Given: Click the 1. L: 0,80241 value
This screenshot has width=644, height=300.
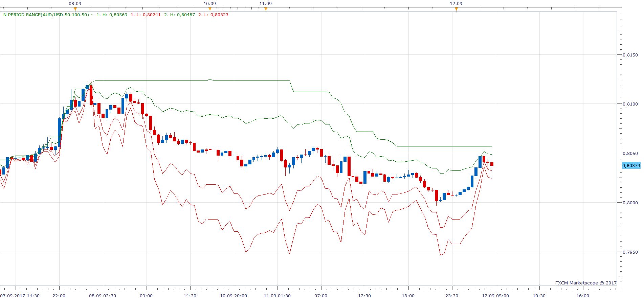Looking at the screenshot, I should click(x=146, y=15).
